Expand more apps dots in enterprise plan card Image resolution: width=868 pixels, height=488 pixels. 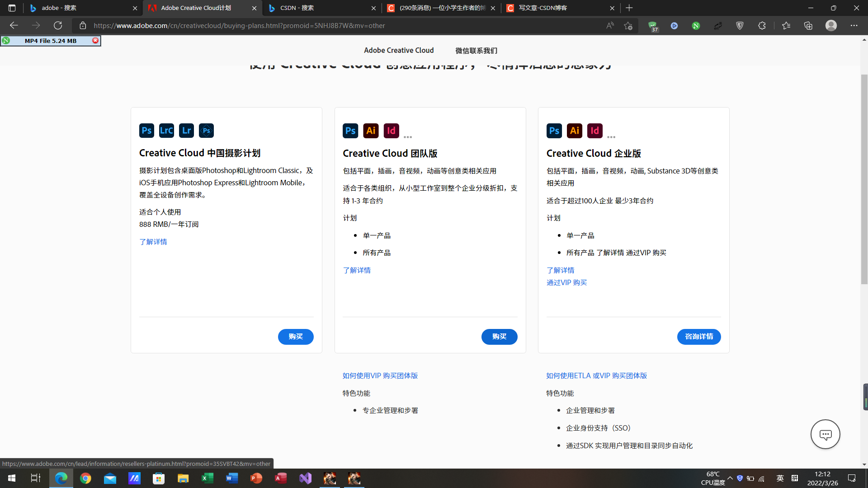click(x=611, y=137)
